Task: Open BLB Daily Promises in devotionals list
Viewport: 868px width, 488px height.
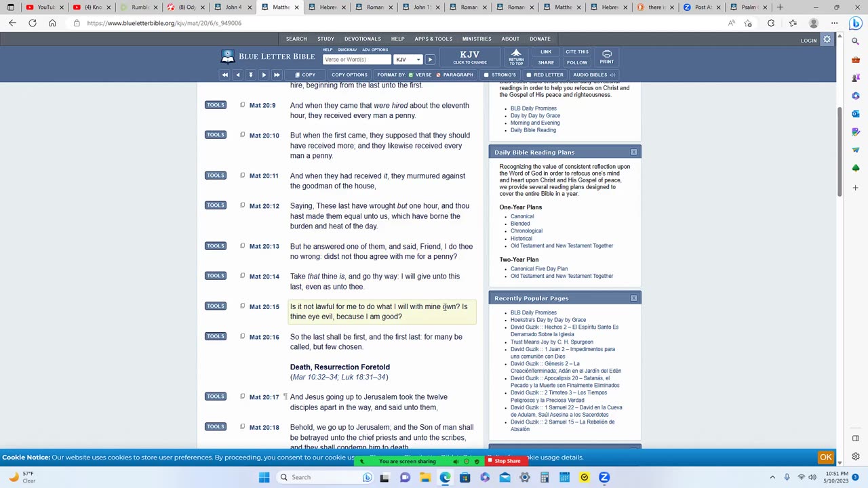Action: click(x=533, y=108)
